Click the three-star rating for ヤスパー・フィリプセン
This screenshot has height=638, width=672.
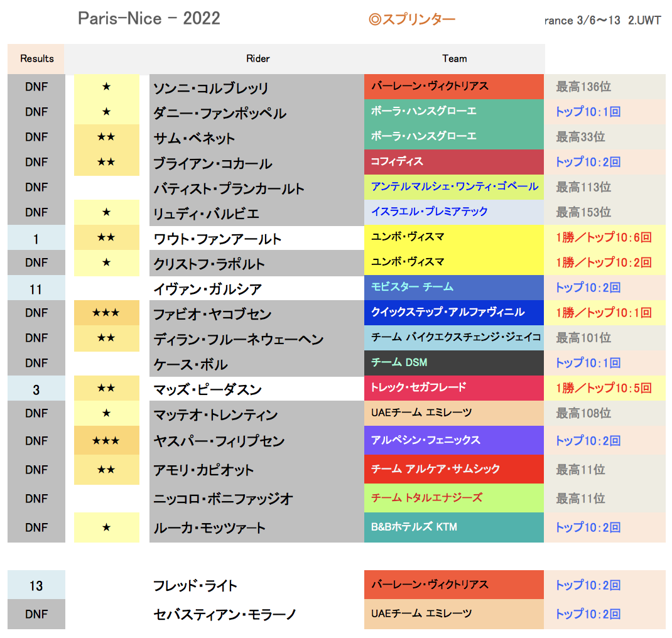[106, 440]
